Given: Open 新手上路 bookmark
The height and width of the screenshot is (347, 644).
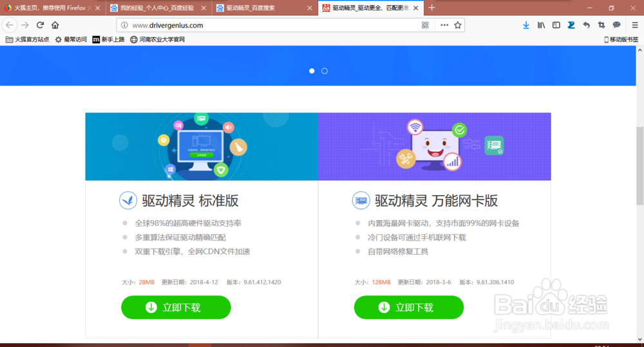Looking at the screenshot, I should (x=108, y=39).
